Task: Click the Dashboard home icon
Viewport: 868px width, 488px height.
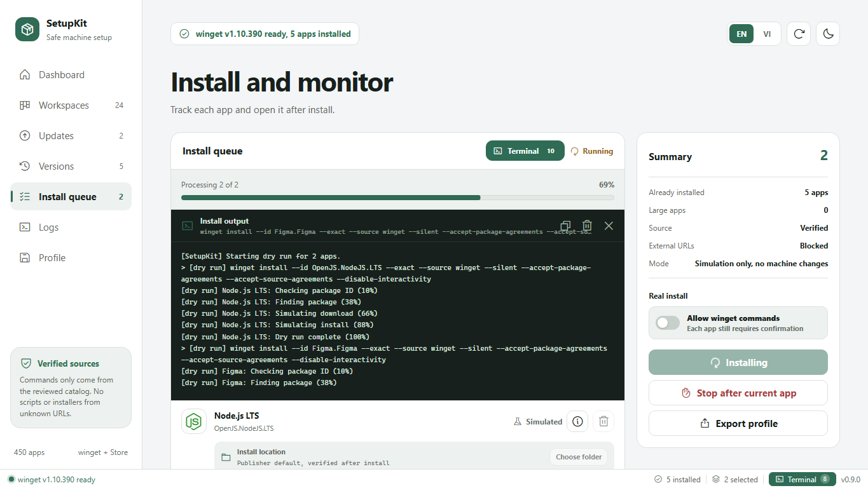Action: 25,75
